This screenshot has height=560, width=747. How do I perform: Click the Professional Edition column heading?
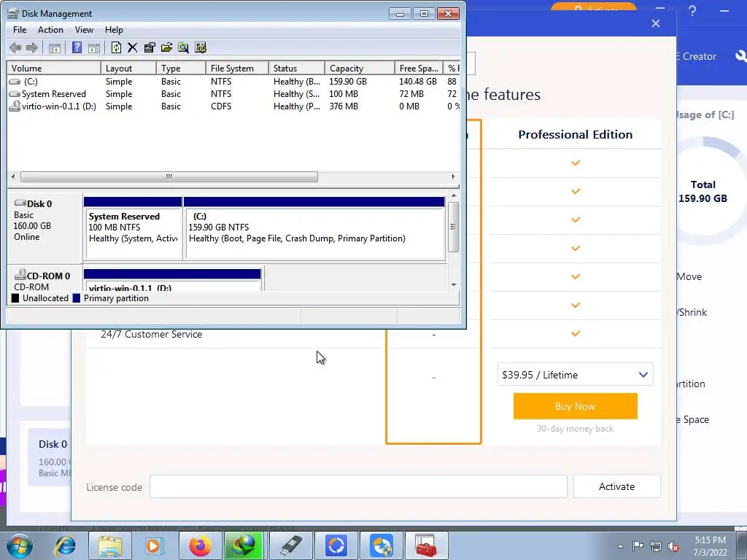coord(575,134)
